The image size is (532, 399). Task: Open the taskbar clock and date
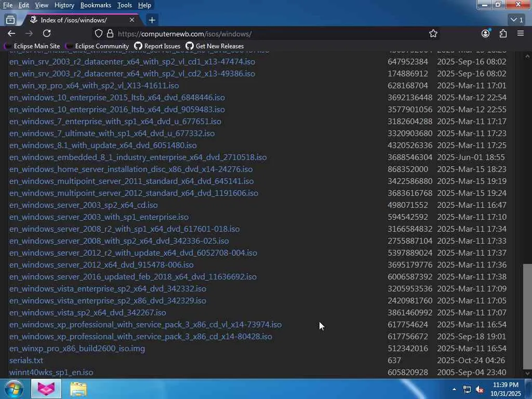click(x=506, y=389)
